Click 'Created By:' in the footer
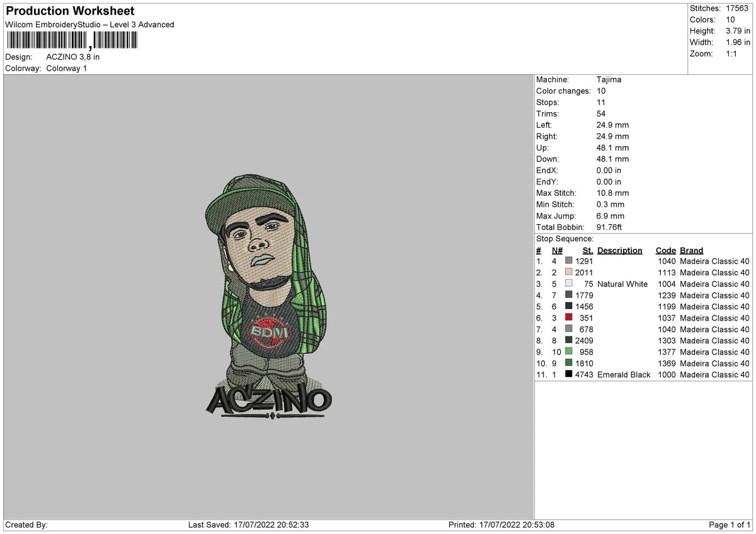756x534 pixels. pos(26,525)
